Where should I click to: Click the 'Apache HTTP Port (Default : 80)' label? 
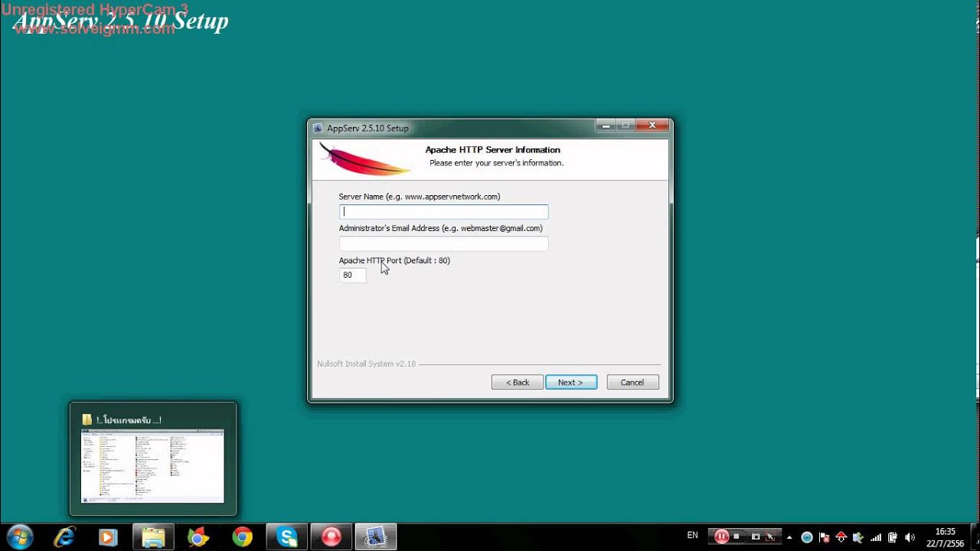[x=394, y=260]
